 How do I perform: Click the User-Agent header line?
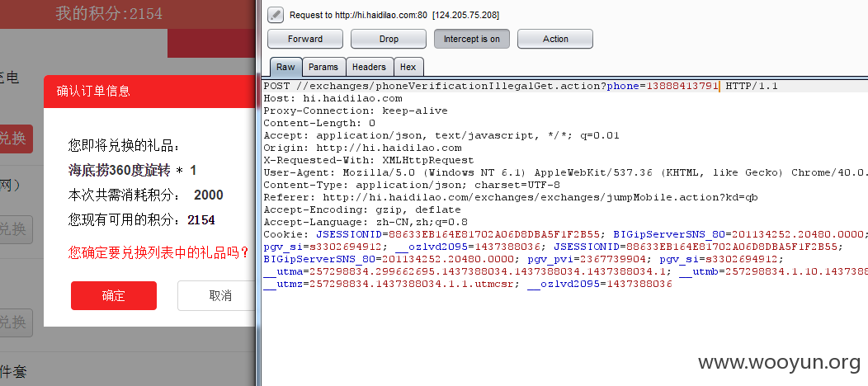[565, 172]
